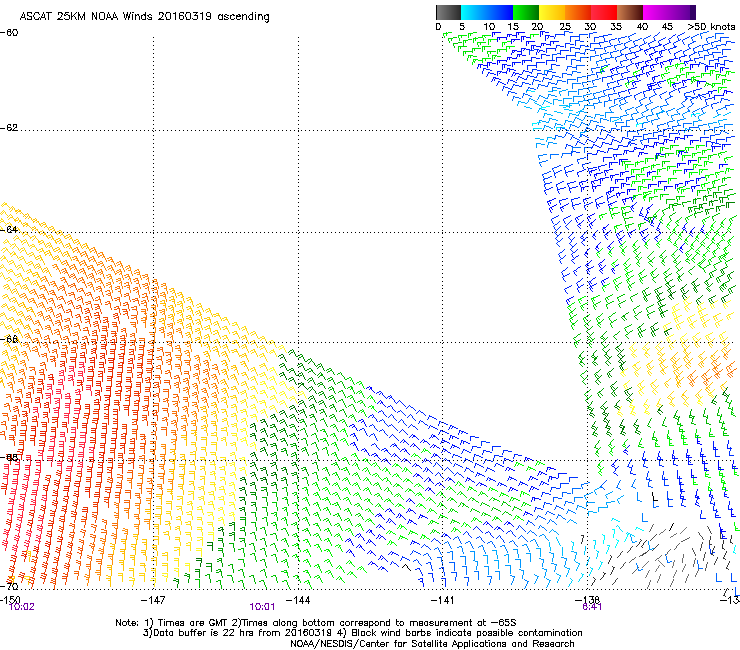Click the 'NOAA/NESDIS/Center for Satellite Applications and Research' credit
The height and width of the screenshot is (650, 740).
432,644
